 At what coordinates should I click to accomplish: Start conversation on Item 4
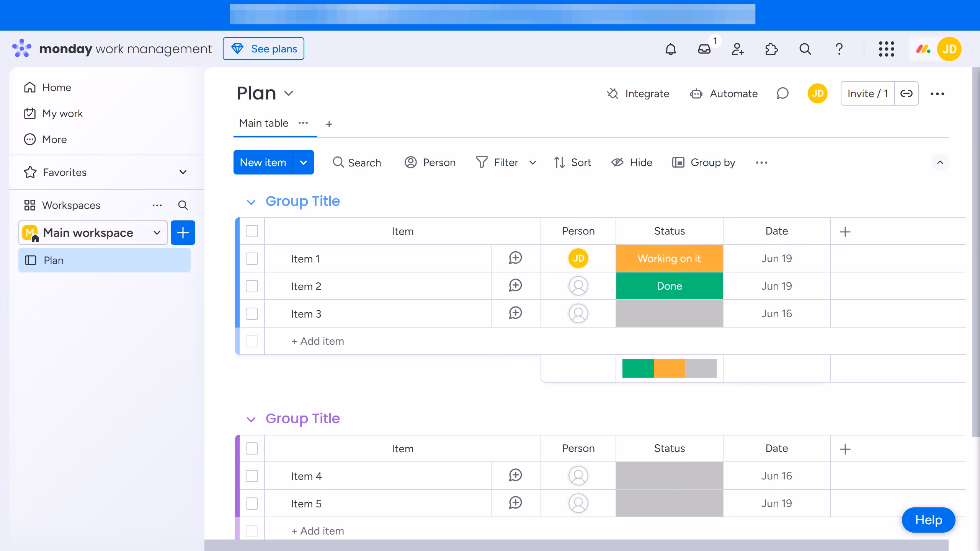point(516,476)
